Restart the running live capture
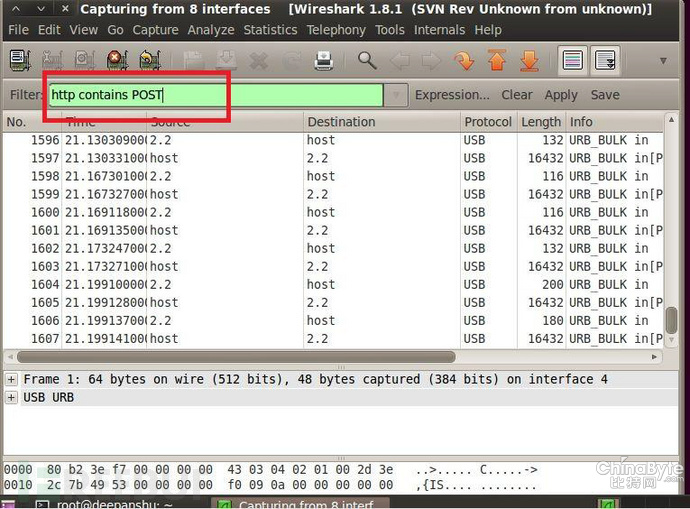690x509 pixels. (x=149, y=61)
